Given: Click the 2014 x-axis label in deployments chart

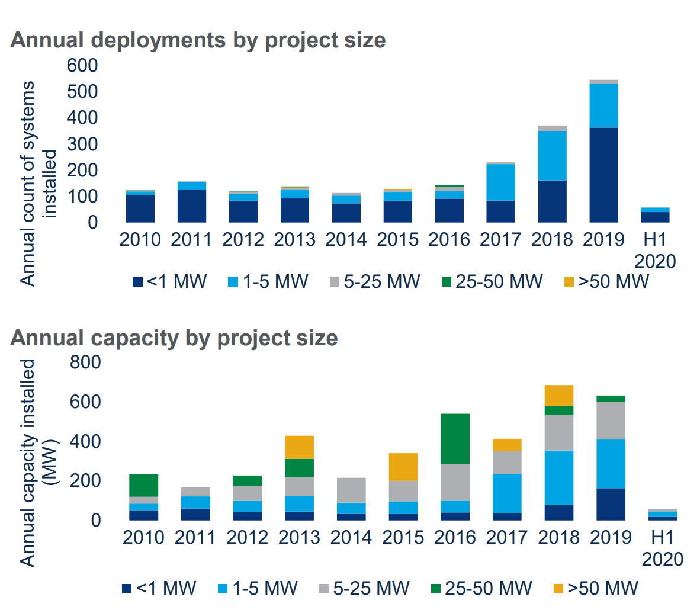Looking at the screenshot, I should point(346,239).
